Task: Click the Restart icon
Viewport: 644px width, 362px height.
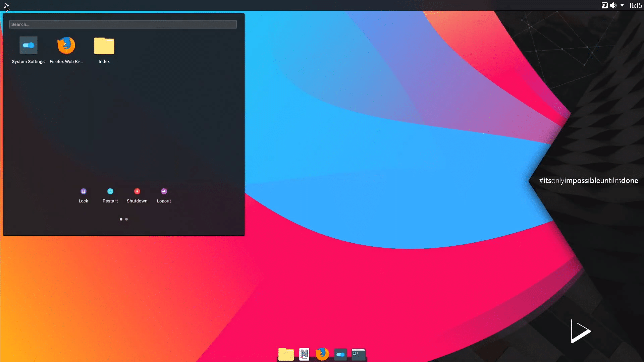Action: [x=110, y=191]
